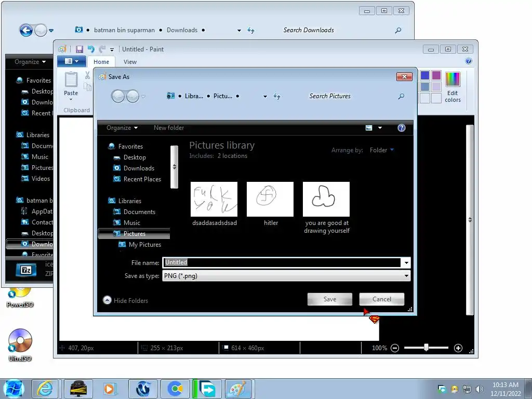Image resolution: width=532 pixels, height=399 pixels.
Task: Click the Pictu... breadcrumb in Save As dialog
Action: (223, 96)
